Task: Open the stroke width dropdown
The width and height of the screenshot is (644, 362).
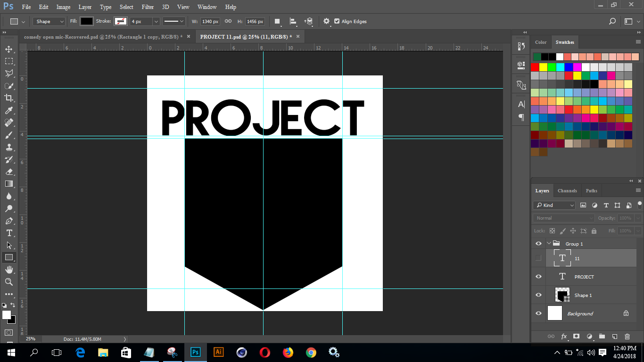Action: click(156, 21)
